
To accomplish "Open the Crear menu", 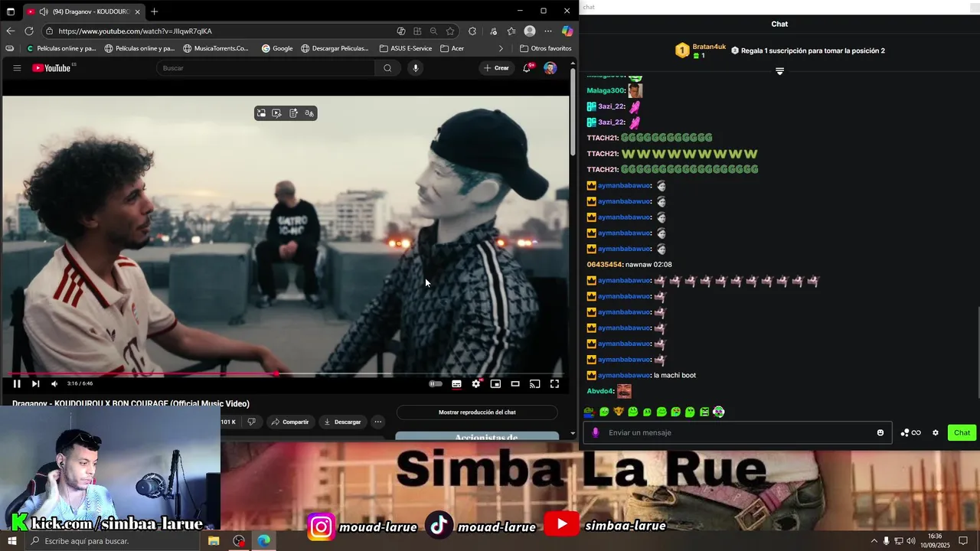I will point(496,68).
